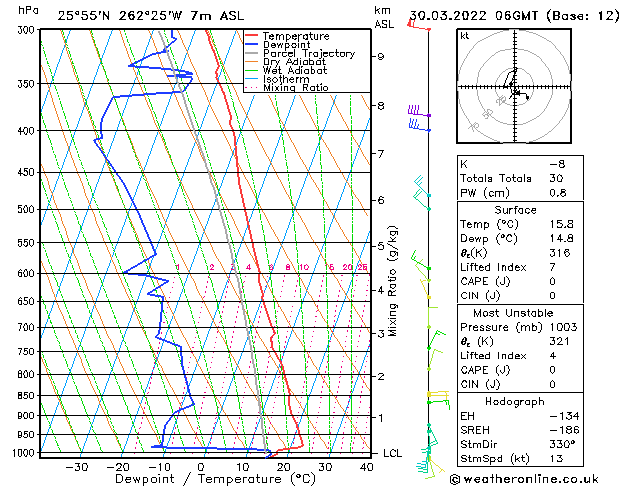This screenshot has width=629, height=486.
Task: Click the Hodograph section header
Action: [515, 402]
